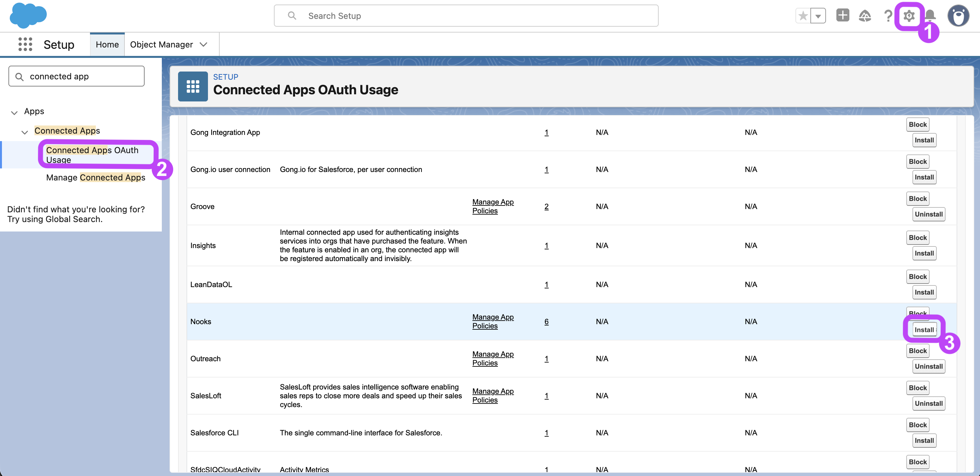This screenshot has height=476, width=980.
Task: Uninstall the Groove app
Action: pos(929,214)
